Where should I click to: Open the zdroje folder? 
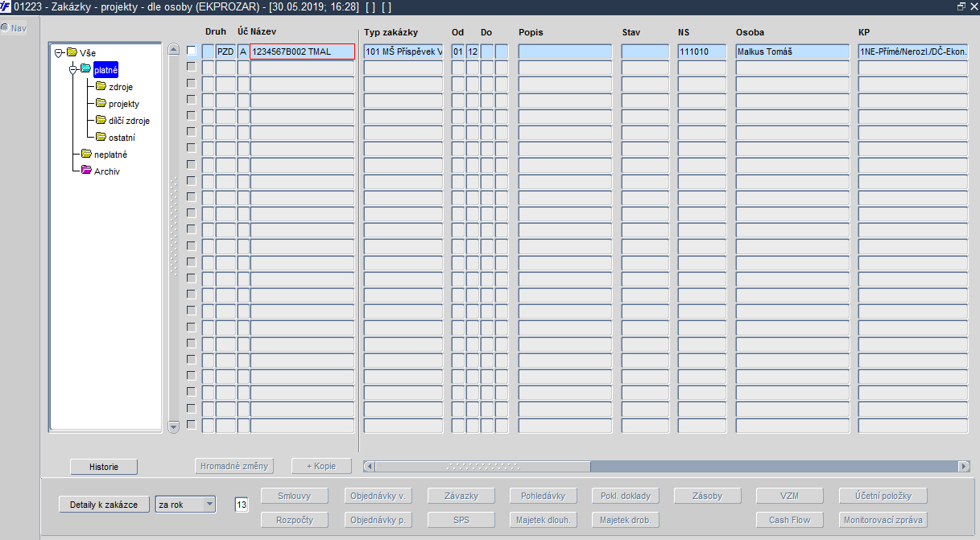(x=121, y=87)
